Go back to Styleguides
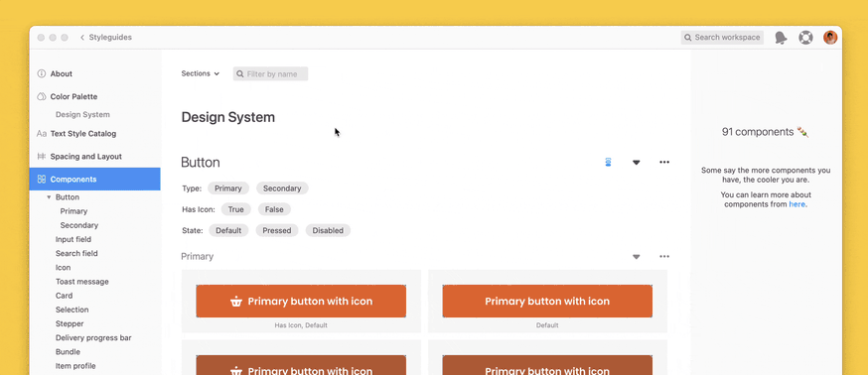This screenshot has width=868, height=375. (105, 38)
